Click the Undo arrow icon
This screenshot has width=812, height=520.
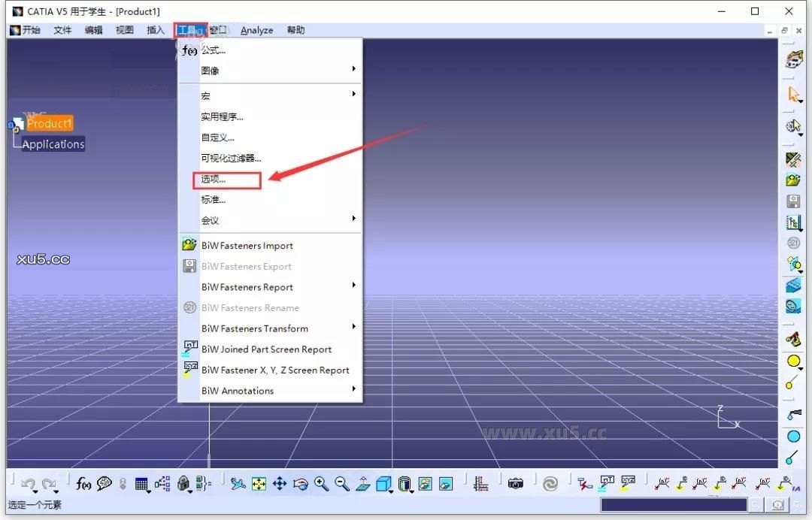tap(30, 483)
